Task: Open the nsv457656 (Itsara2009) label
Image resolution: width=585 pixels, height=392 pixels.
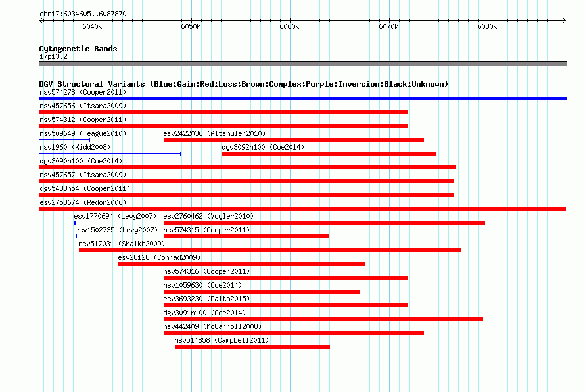Action: 83,106
